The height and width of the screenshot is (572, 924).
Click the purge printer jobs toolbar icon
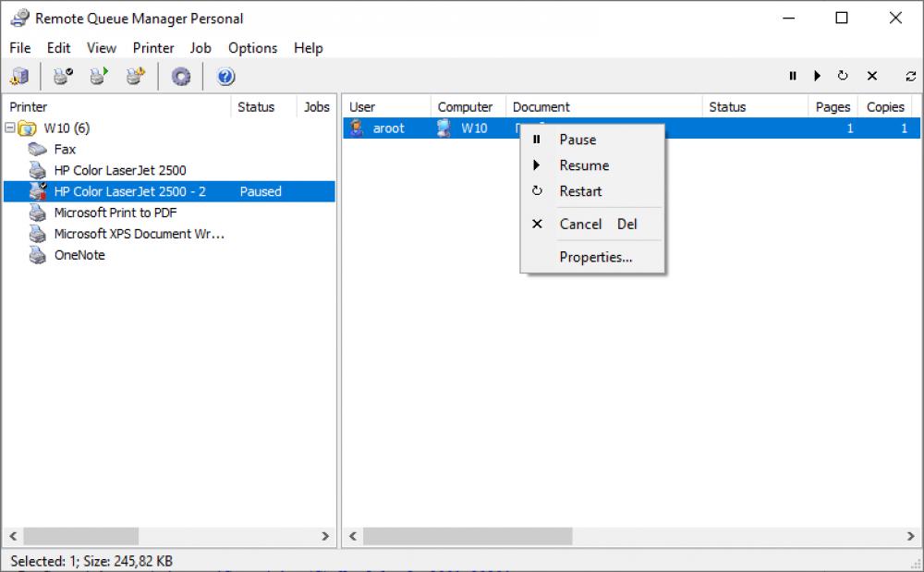coord(134,76)
